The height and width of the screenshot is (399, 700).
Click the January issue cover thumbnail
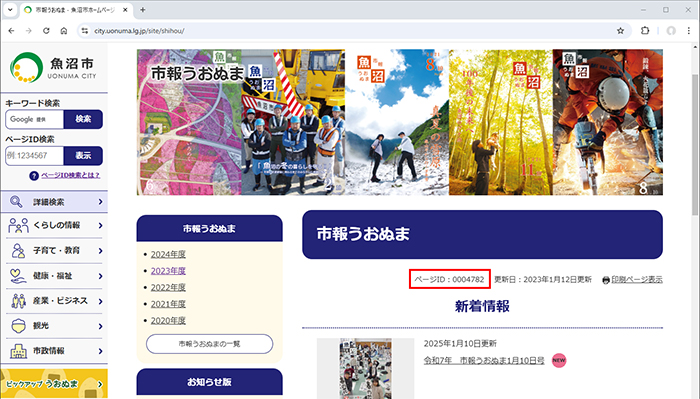click(366, 368)
